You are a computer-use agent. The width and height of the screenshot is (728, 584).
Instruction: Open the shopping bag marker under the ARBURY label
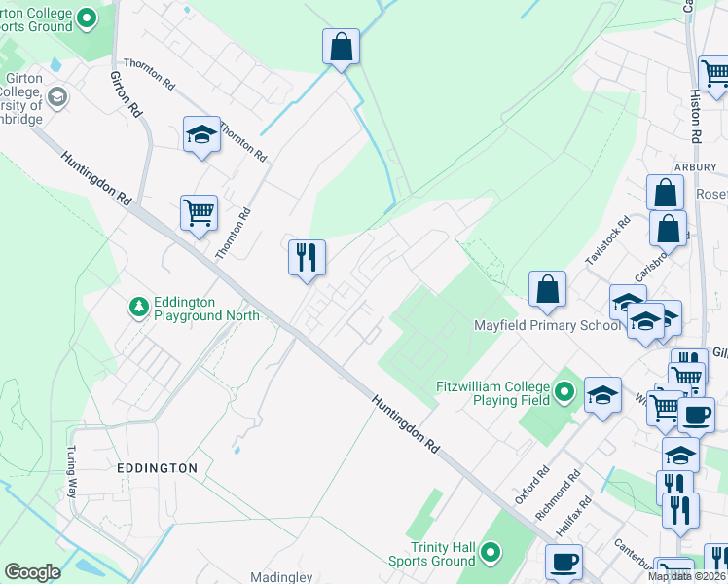click(666, 193)
